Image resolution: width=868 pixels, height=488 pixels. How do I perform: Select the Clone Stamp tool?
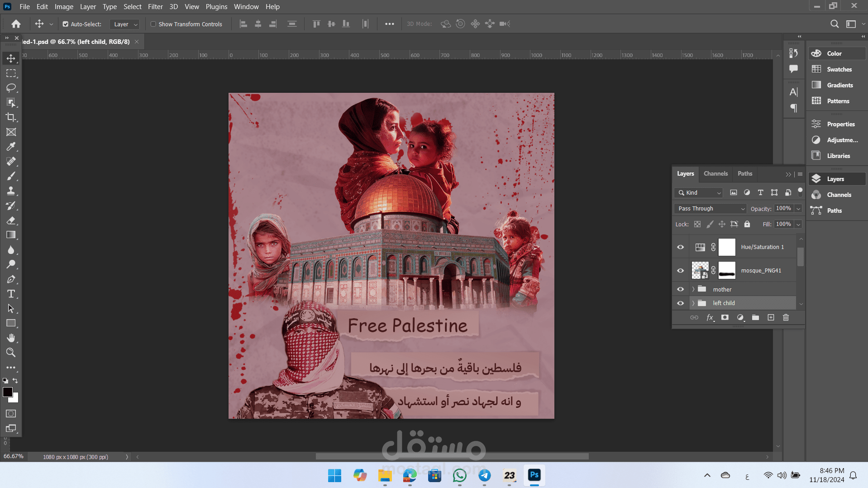coord(11,191)
